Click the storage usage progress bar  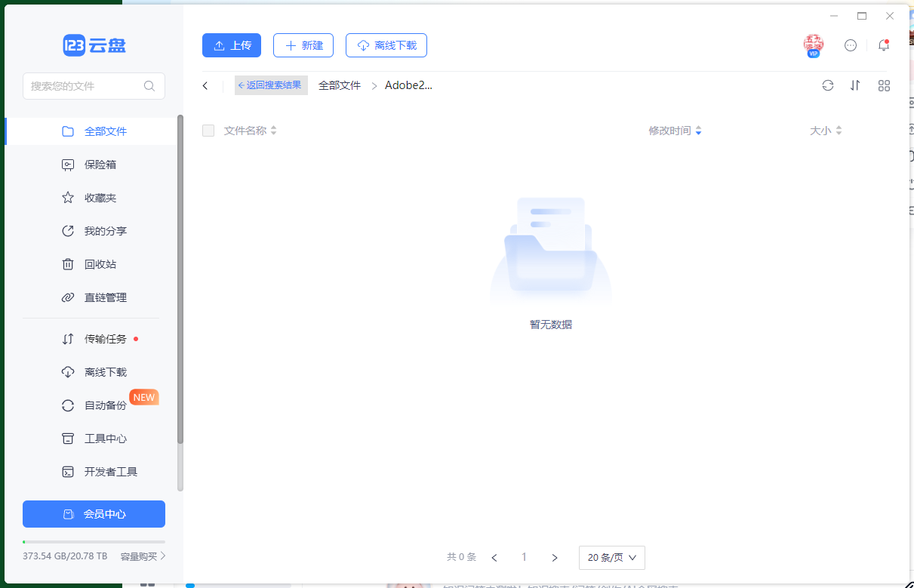click(94, 542)
